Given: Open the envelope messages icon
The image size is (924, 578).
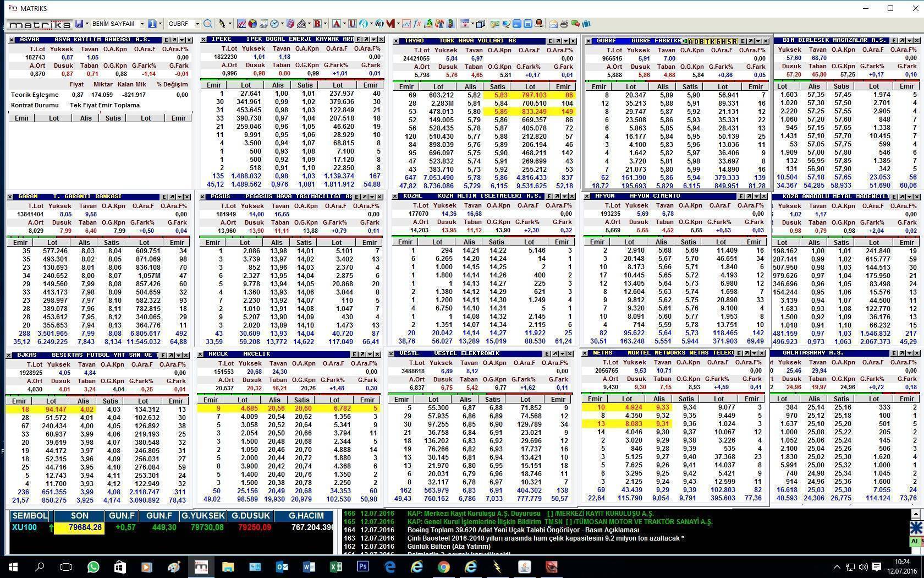Looking at the screenshot, I should 553,24.
